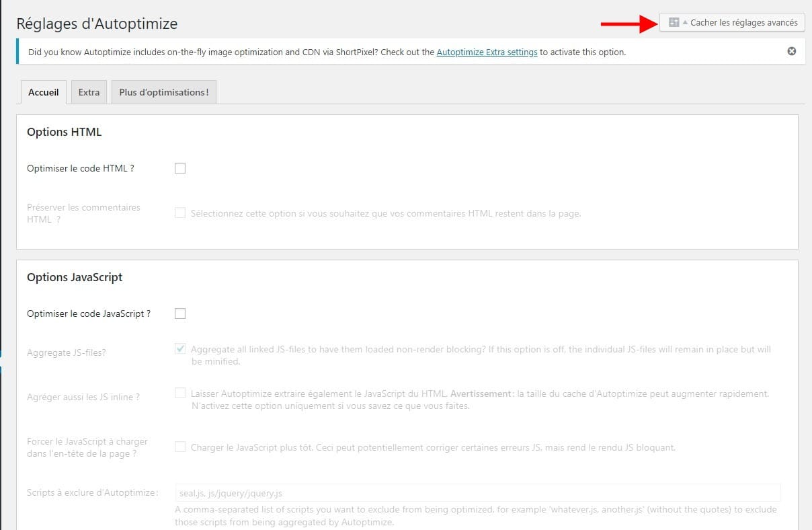Click the "Réglages d'Autoptimize" page title
The height and width of the screenshot is (530, 812).
(97, 24)
